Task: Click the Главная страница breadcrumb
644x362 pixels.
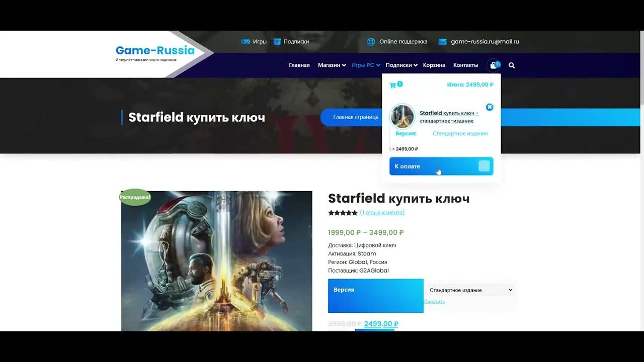Action: [356, 117]
